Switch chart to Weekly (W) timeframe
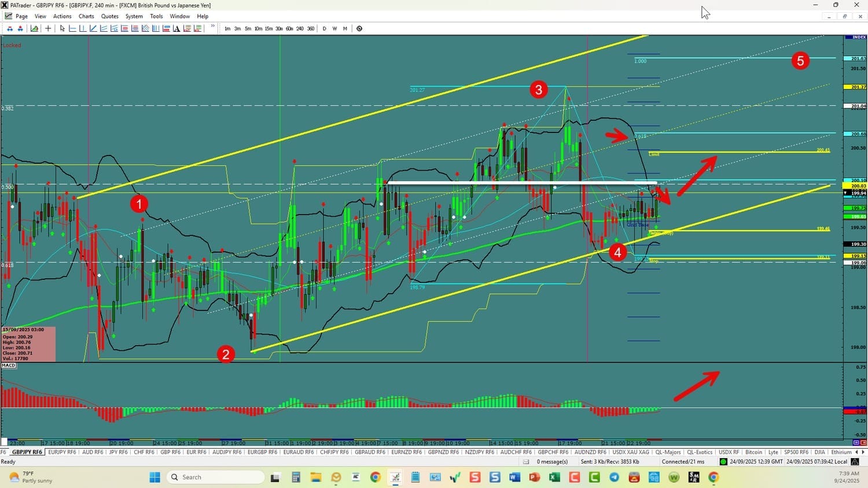 334,28
